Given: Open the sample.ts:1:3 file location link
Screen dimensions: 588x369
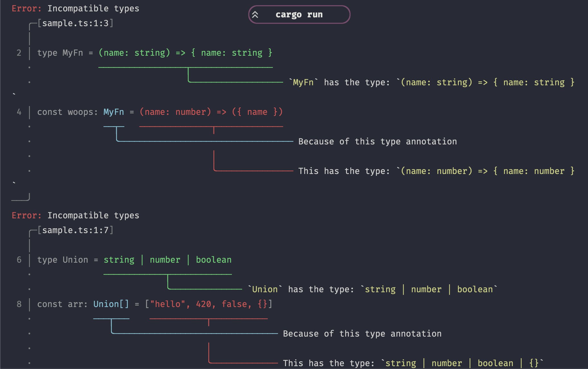Looking at the screenshot, I should (75, 23).
